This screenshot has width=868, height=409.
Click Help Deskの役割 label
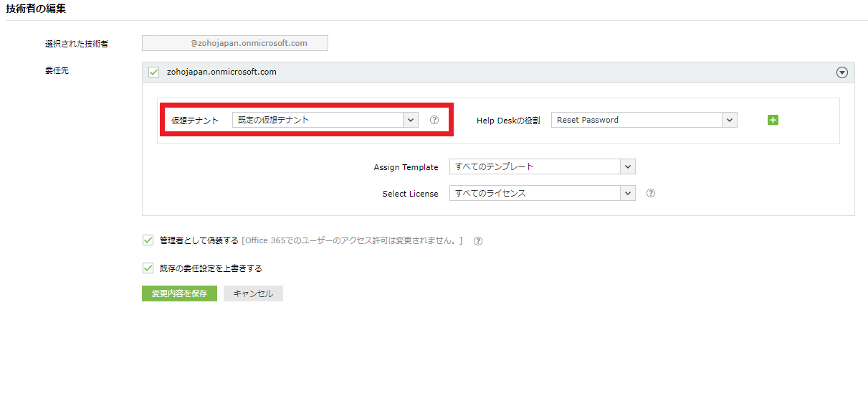(508, 121)
